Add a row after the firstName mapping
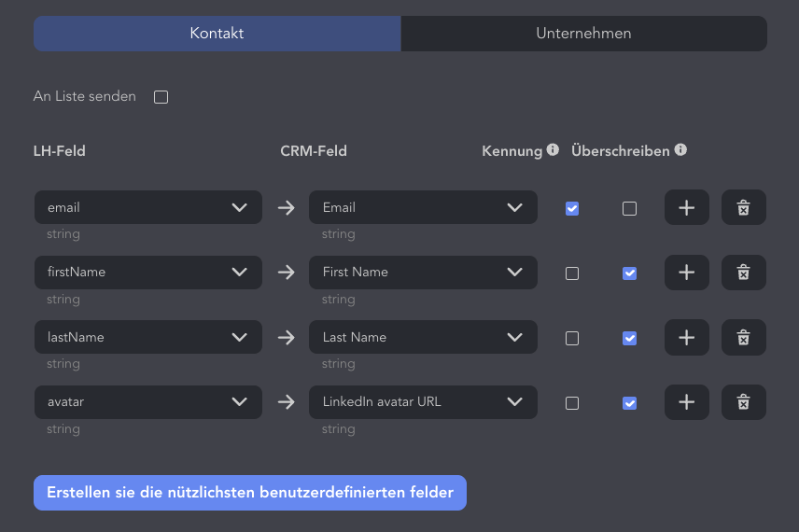 [686, 273]
